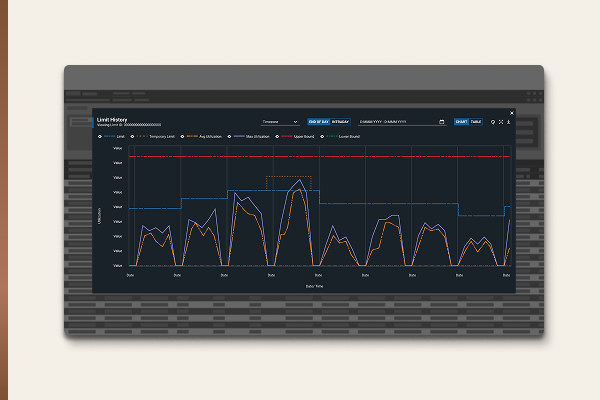Click the download icon in the header
The image size is (600, 400).
click(x=508, y=122)
